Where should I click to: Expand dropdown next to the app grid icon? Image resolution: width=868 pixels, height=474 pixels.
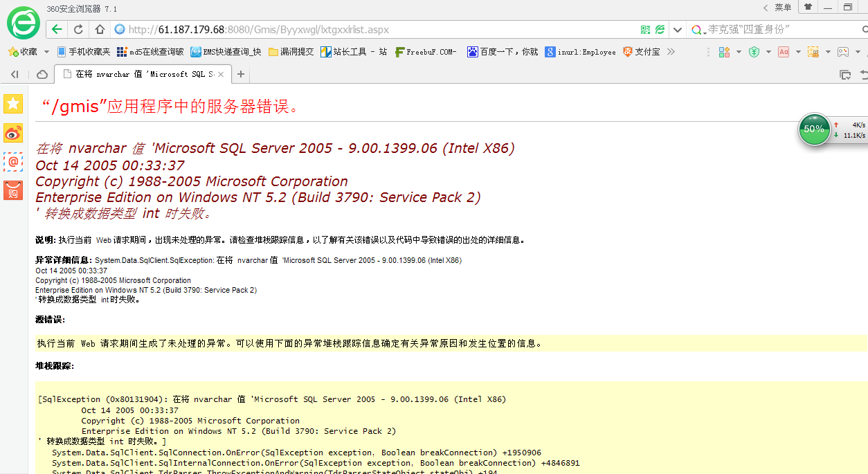pos(739,52)
